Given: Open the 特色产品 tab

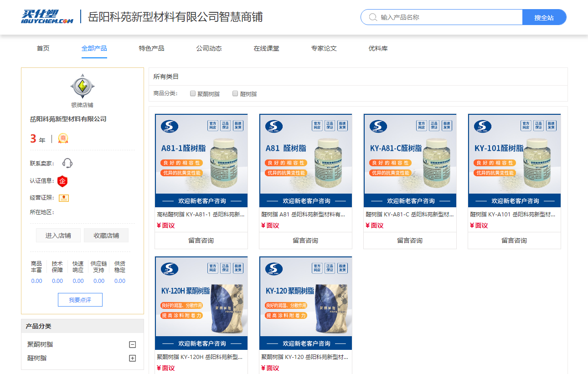Looking at the screenshot, I should 152,48.
